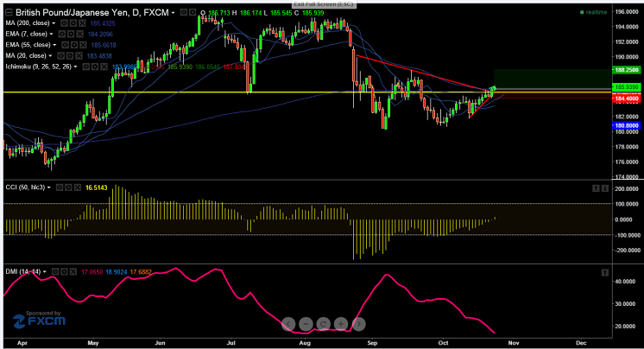Hide the MA (200, close) line

coord(64,23)
